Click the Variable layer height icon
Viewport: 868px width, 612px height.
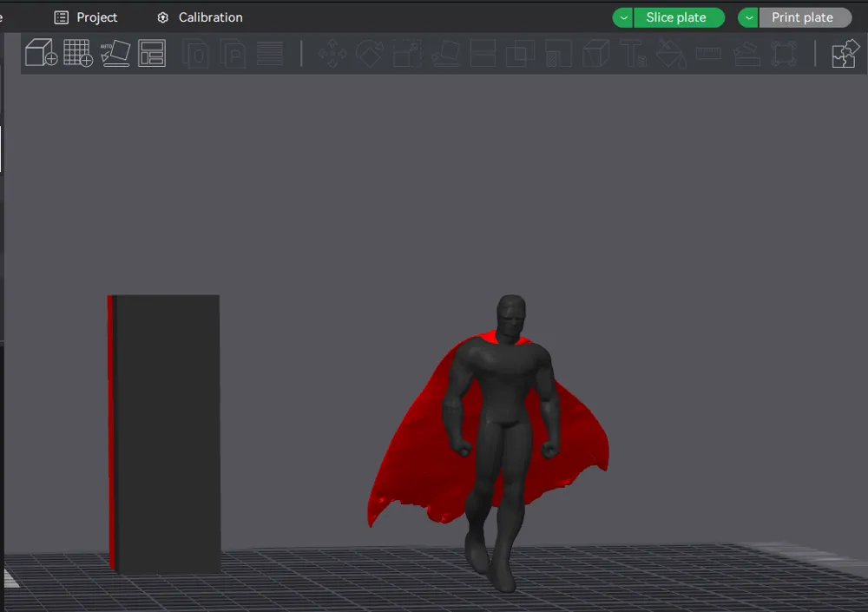270,53
